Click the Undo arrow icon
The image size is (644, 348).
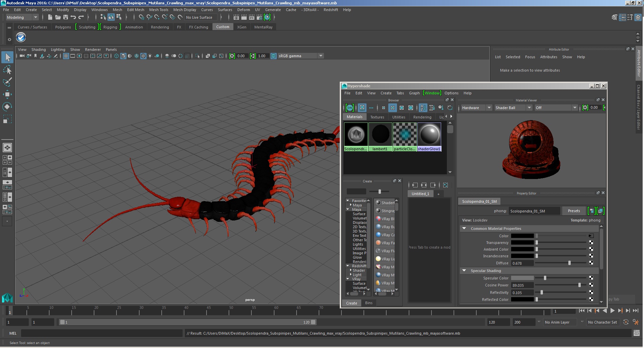tap(73, 17)
